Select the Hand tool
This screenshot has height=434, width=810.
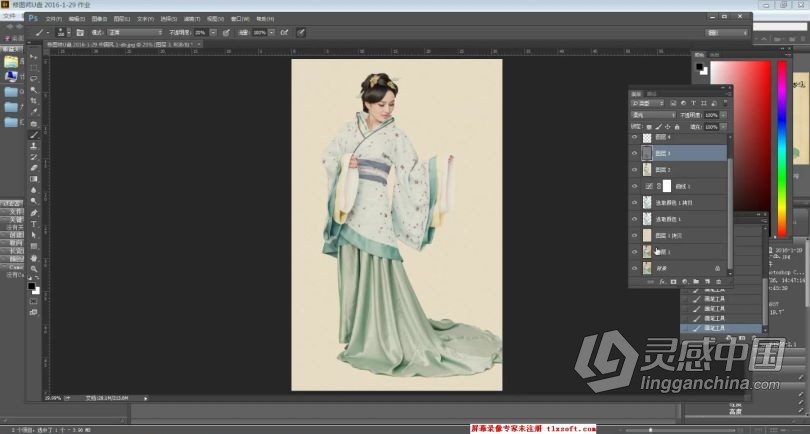[x=34, y=258]
